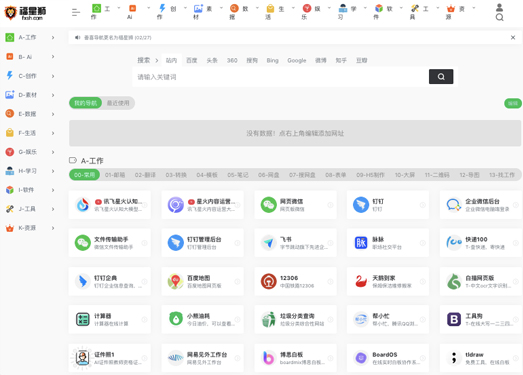Open the BoardOS icon
This screenshot has width=523, height=375.
[x=361, y=358]
